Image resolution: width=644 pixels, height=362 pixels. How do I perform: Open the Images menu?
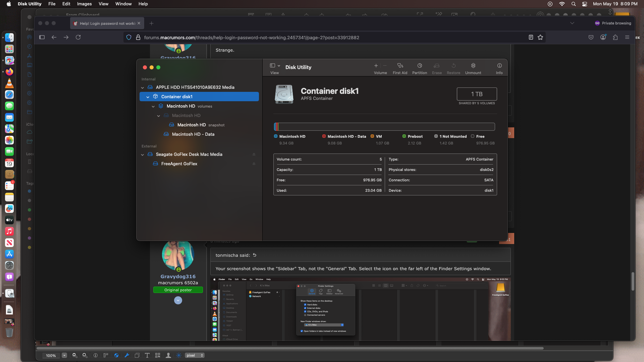coord(84,4)
